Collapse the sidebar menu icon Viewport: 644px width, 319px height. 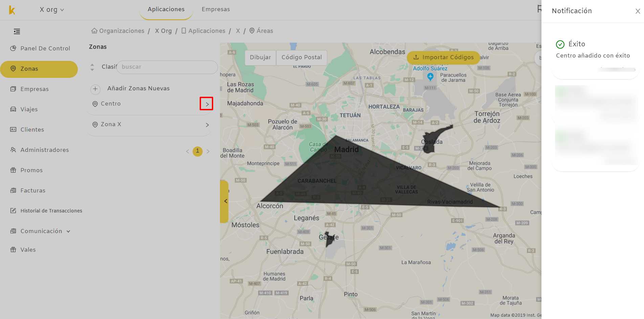tap(17, 31)
